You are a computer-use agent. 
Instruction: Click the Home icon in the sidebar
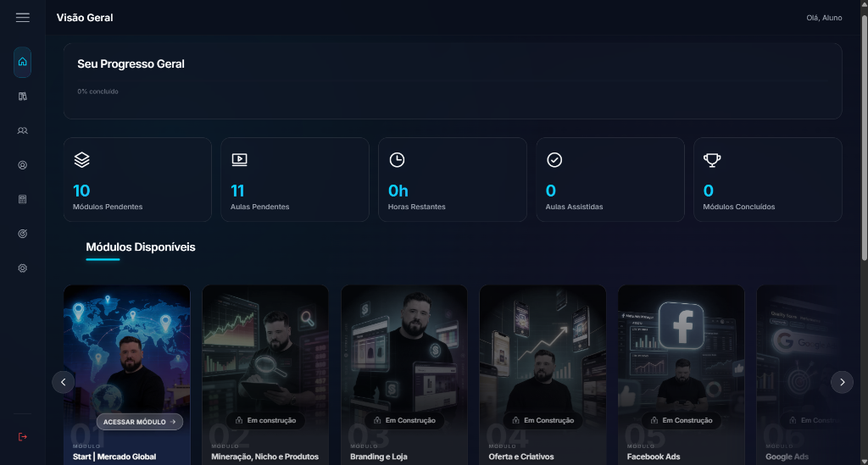coord(23,62)
